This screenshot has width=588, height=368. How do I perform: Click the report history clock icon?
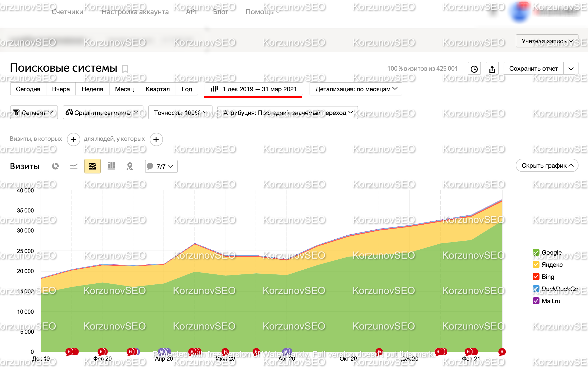[474, 69]
